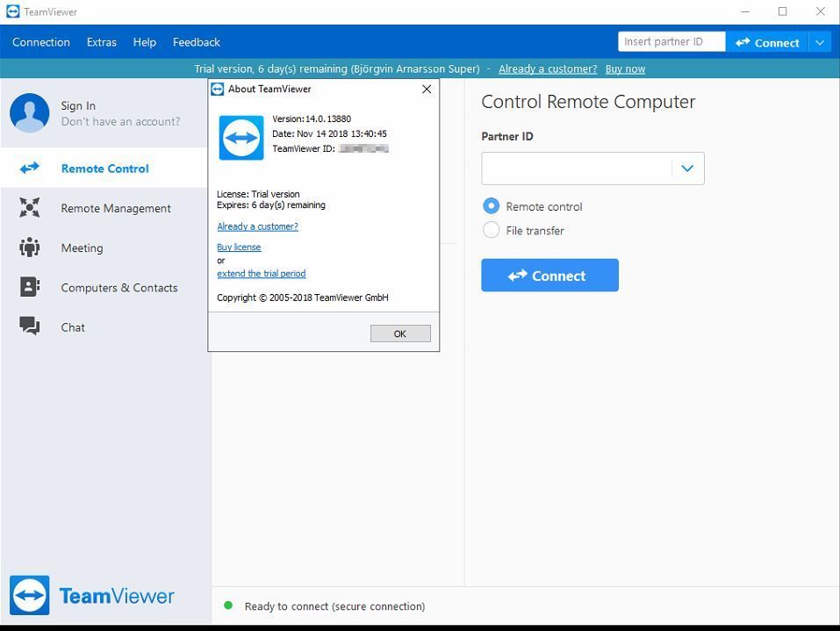This screenshot has width=840, height=631.
Task: Click "Don't have an account?" link
Action: tap(120, 122)
